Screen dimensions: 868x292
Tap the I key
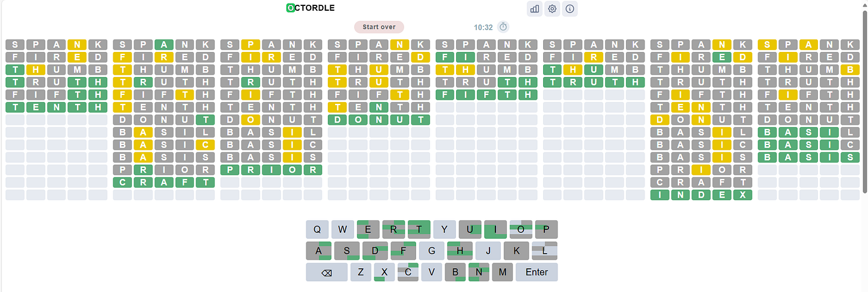point(495,229)
